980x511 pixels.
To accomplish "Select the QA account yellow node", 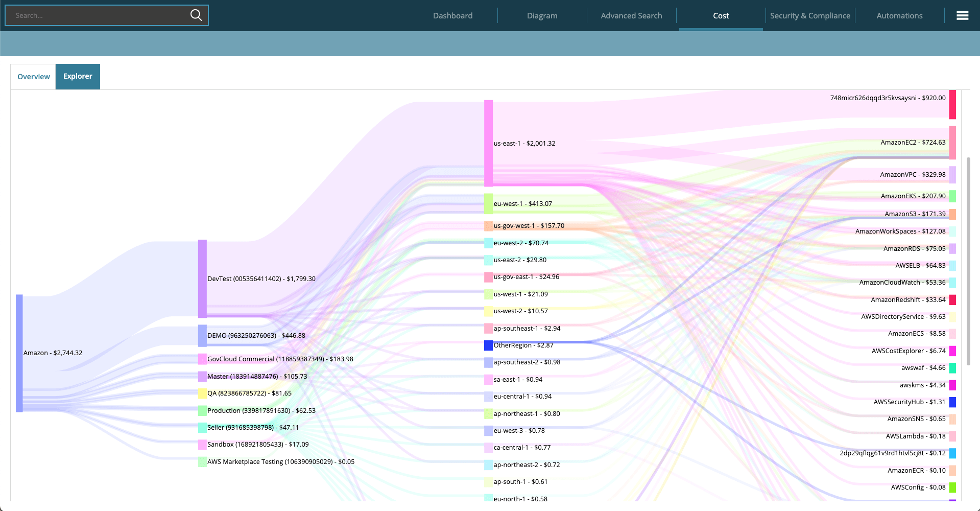I will (202, 393).
